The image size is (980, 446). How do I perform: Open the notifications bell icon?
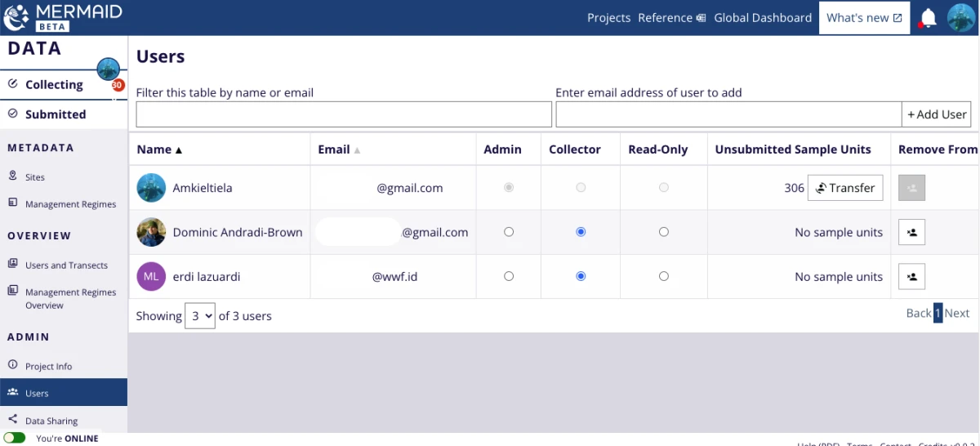928,18
